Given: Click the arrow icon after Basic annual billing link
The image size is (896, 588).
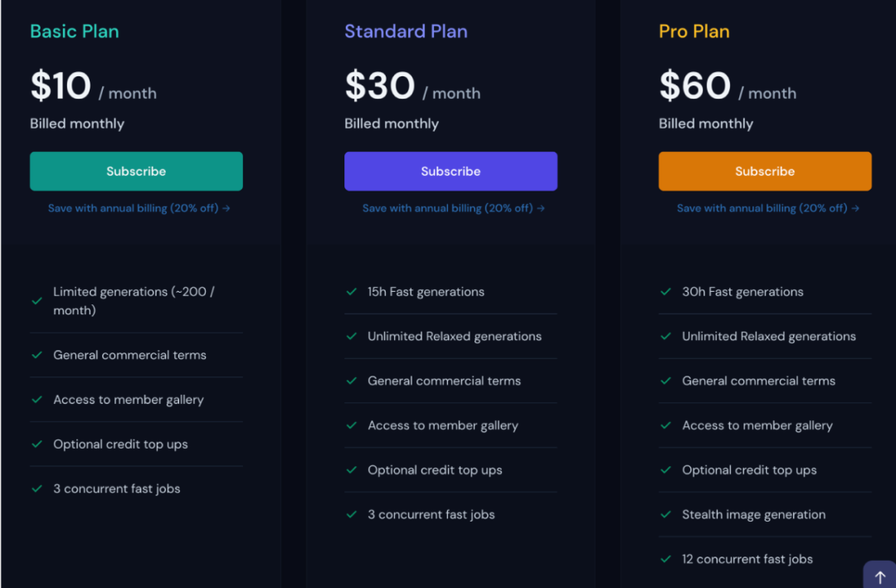Looking at the screenshot, I should (x=226, y=208).
